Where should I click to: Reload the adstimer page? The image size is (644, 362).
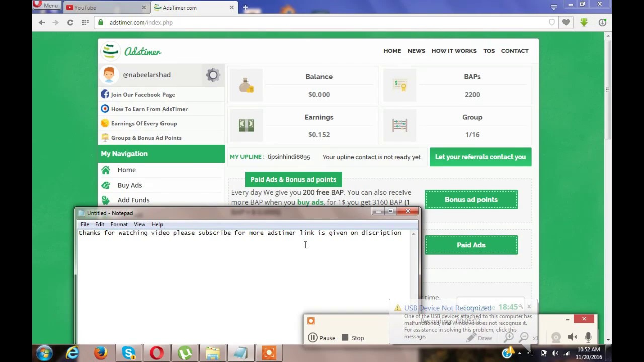(70, 22)
